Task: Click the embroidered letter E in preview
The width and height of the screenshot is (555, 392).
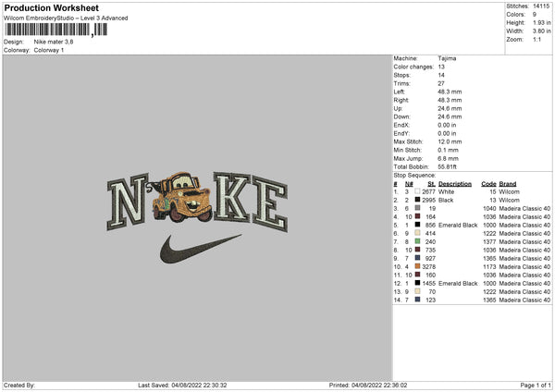Action: (x=270, y=203)
